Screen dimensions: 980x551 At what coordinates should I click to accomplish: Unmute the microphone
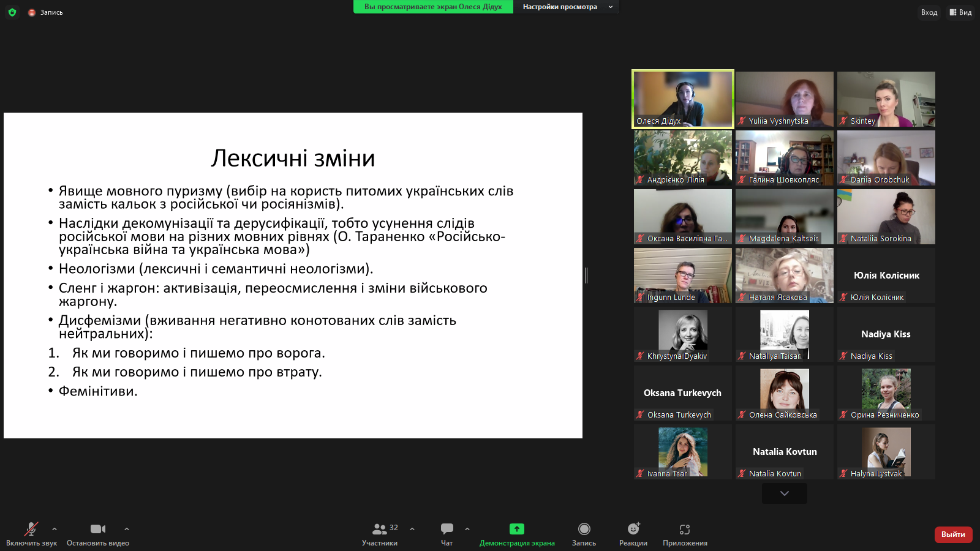pyautogui.click(x=31, y=529)
